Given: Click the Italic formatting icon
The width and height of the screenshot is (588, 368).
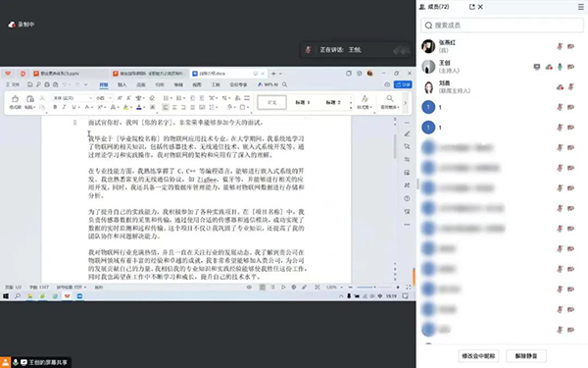Looking at the screenshot, I should coord(64,107).
